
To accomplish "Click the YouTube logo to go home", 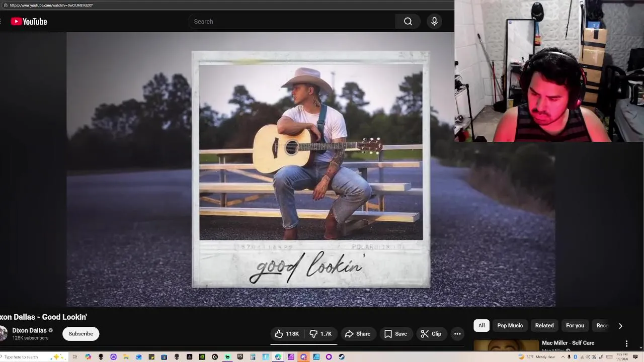I will [29, 22].
